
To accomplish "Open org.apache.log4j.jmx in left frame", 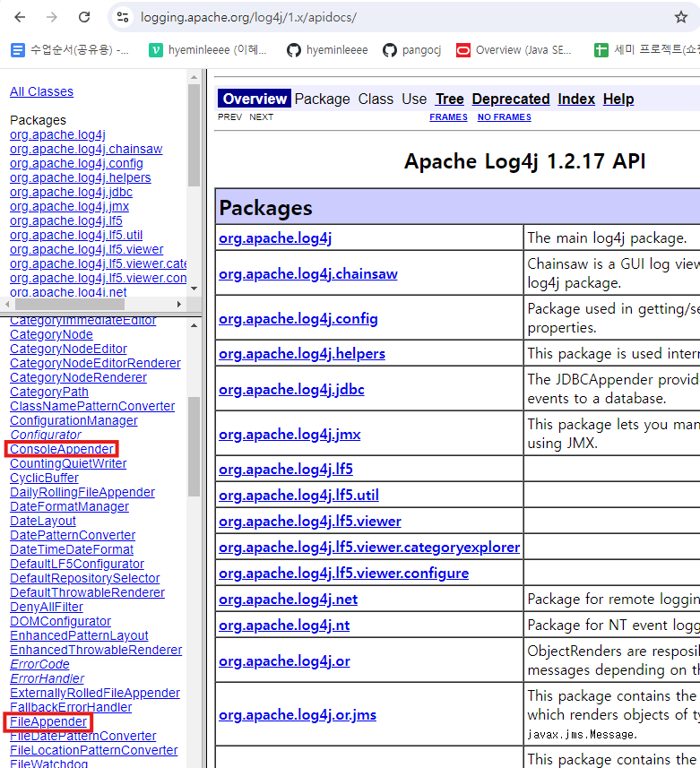I will 69,206.
